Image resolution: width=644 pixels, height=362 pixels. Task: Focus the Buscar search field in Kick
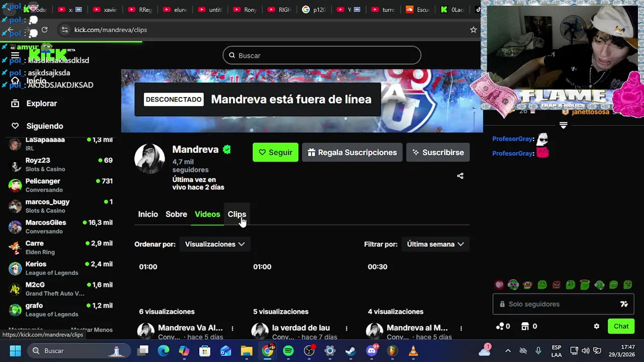[x=322, y=55]
